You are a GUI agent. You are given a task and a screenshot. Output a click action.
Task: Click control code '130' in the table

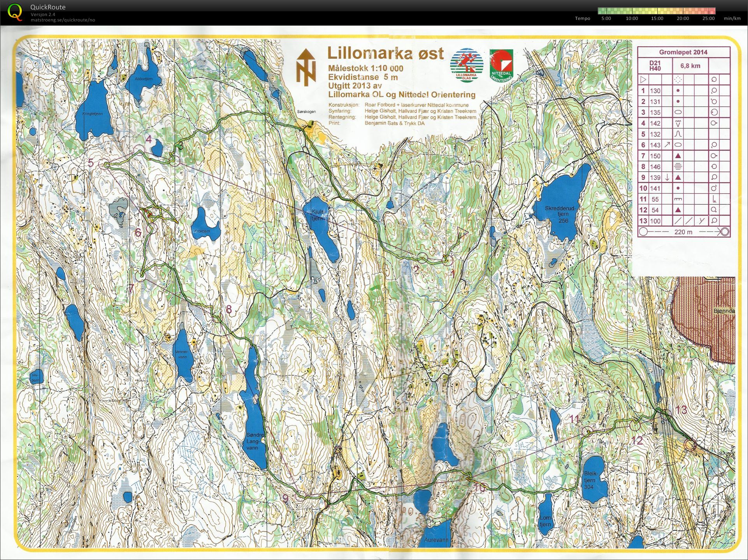pos(655,91)
